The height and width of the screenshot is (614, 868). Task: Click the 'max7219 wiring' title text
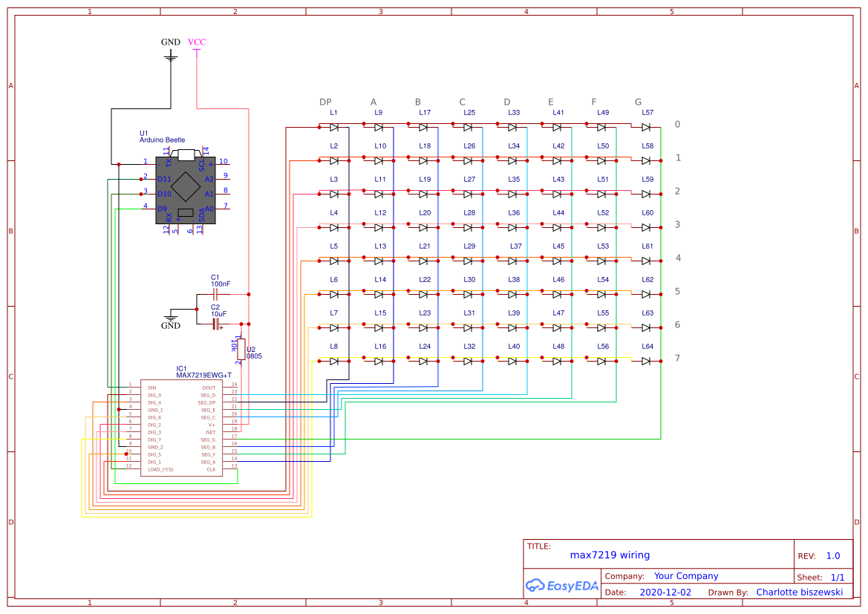tap(610, 555)
